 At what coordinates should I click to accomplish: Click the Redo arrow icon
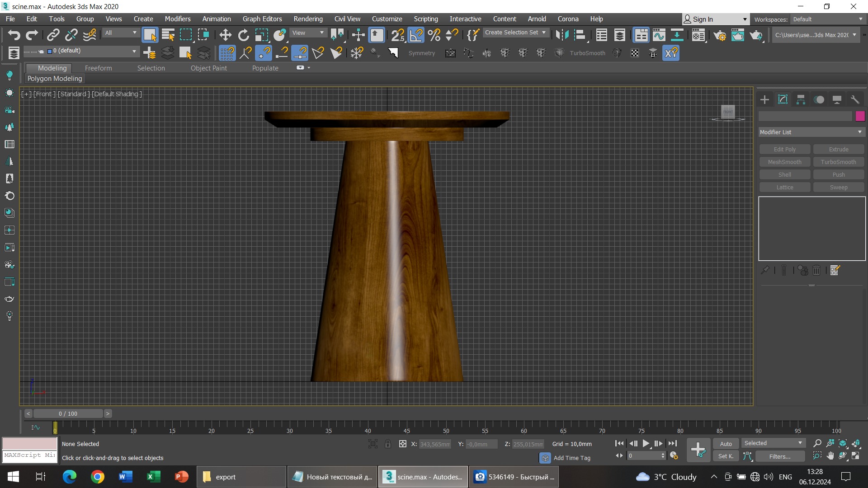tap(32, 35)
